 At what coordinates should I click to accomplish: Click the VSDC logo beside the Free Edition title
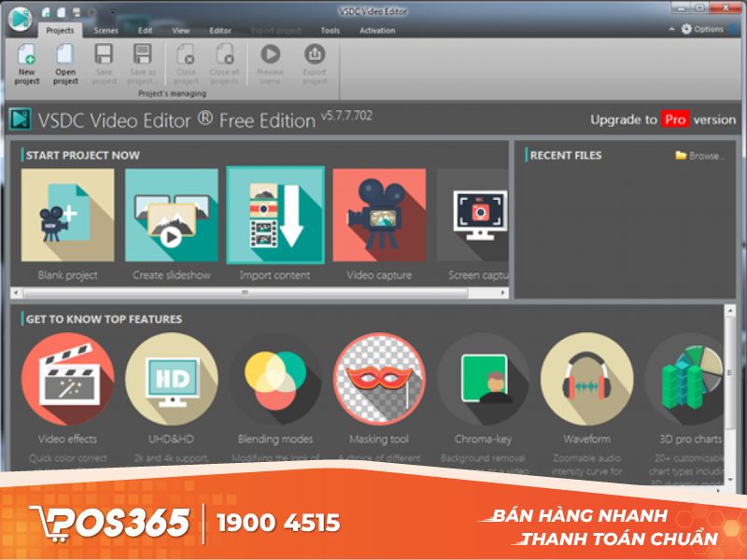coord(20,119)
